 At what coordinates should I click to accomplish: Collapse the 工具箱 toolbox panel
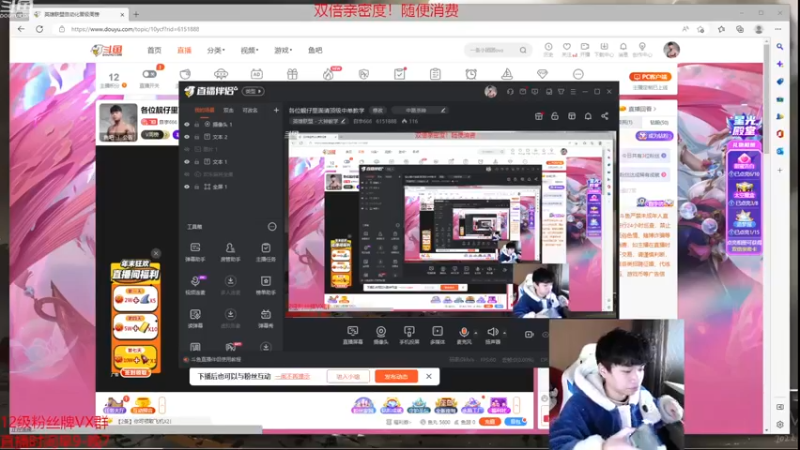tap(272, 227)
